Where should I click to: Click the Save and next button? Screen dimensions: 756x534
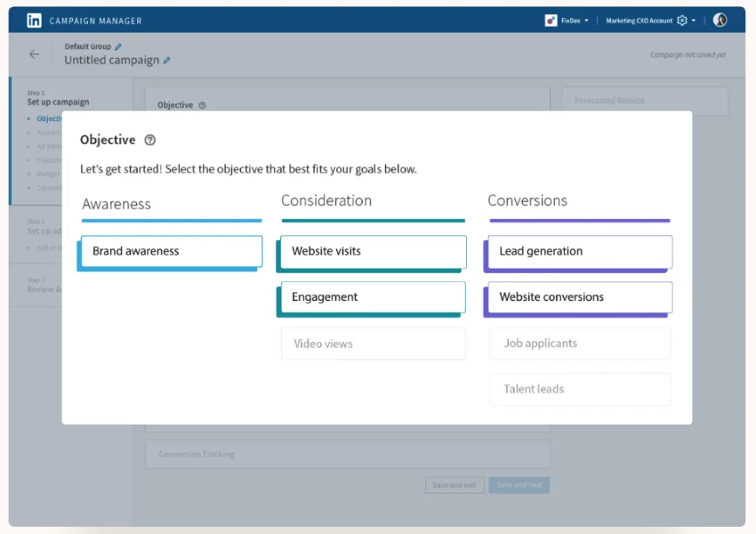point(519,485)
